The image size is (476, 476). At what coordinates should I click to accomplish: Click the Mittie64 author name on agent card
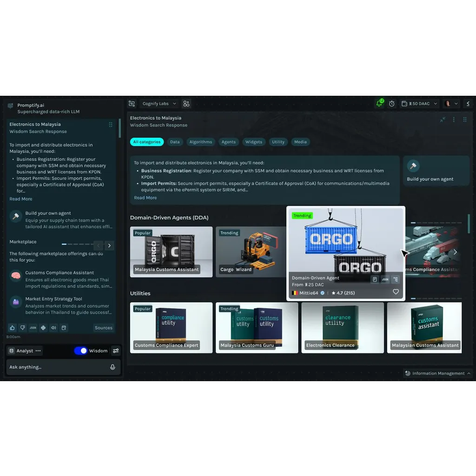tap(309, 293)
